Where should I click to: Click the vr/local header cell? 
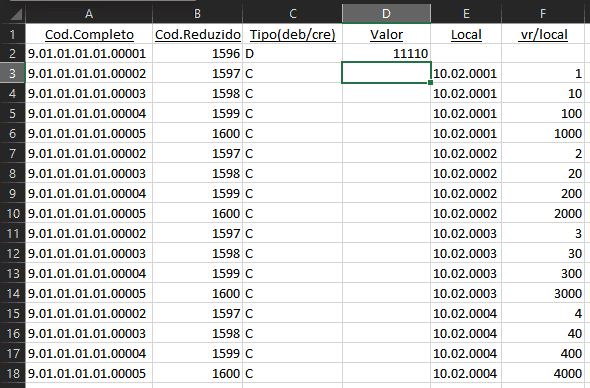pyautogui.click(x=543, y=34)
